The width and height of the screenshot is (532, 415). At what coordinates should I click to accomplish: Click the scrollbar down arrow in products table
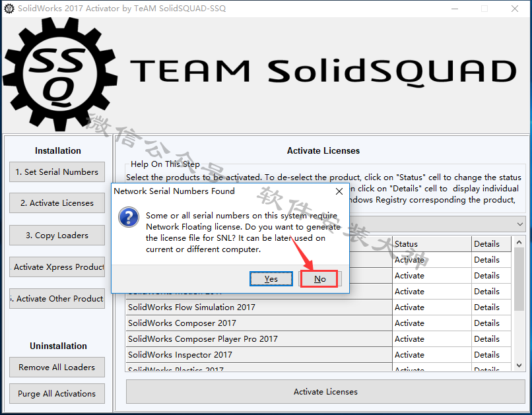[x=519, y=365]
